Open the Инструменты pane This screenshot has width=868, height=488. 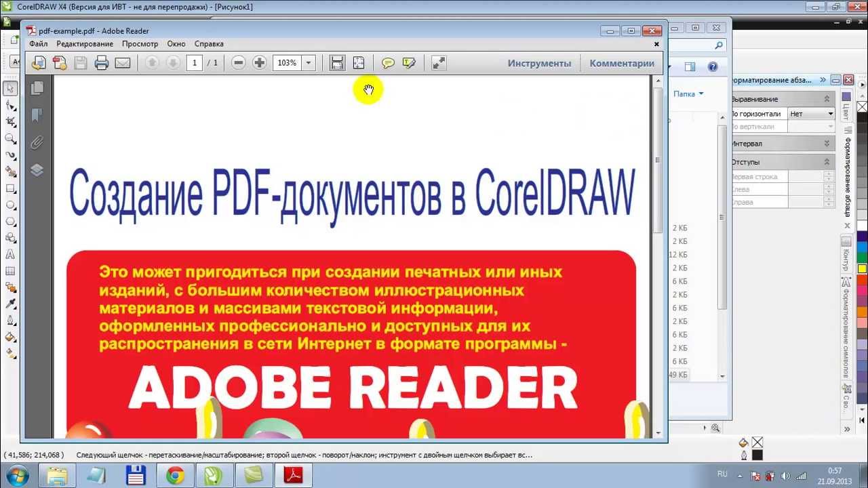click(540, 63)
